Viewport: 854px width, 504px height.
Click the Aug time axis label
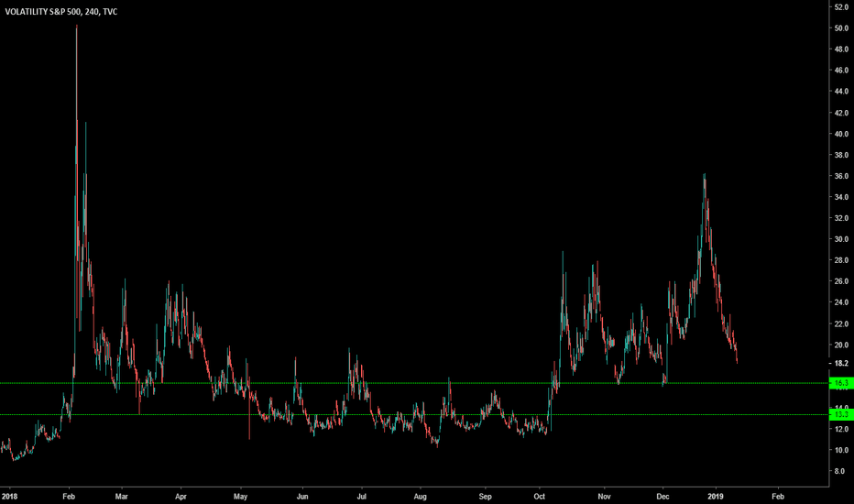[420, 497]
